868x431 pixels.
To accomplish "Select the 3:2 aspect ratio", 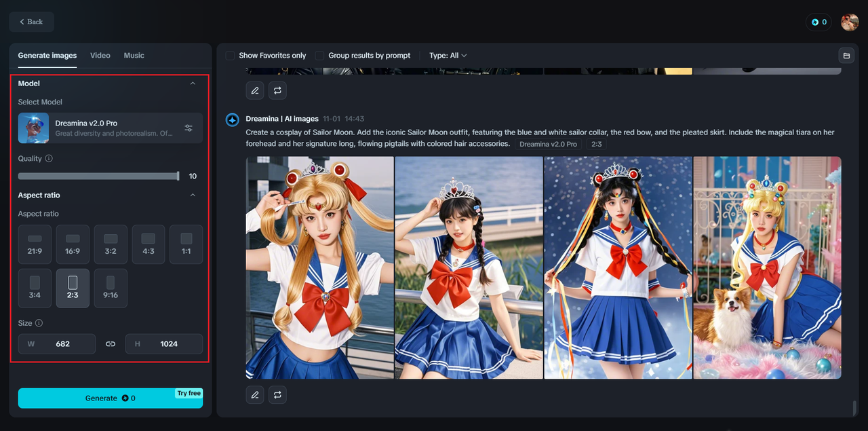I will [111, 244].
